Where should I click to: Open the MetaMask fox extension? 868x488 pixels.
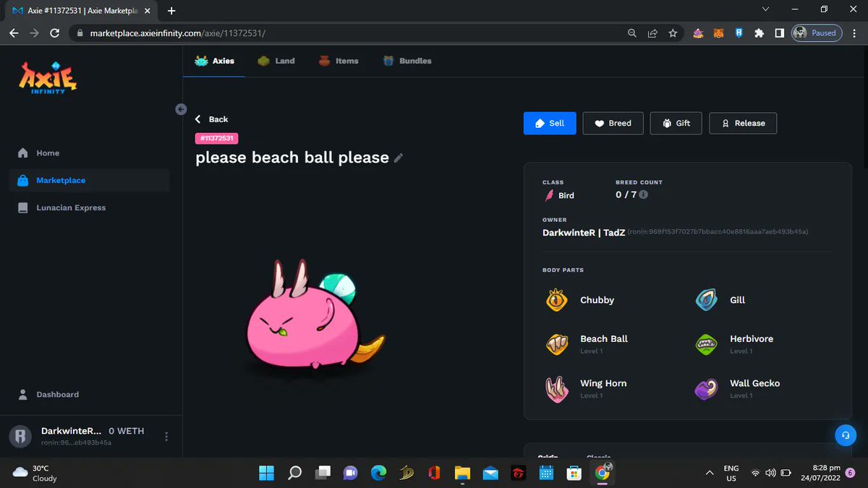718,33
